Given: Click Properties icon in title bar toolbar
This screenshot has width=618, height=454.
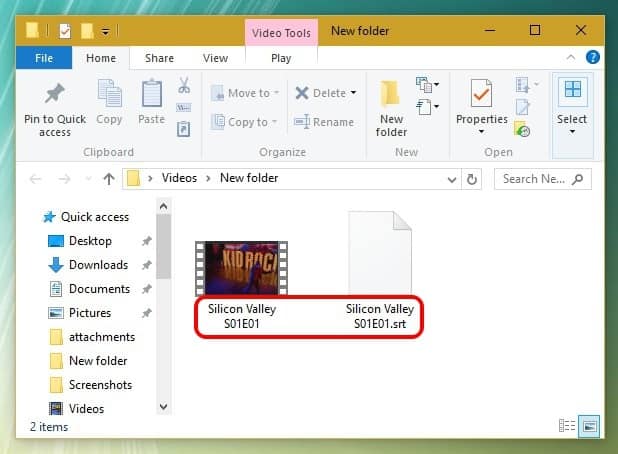Looking at the screenshot, I should point(65,31).
